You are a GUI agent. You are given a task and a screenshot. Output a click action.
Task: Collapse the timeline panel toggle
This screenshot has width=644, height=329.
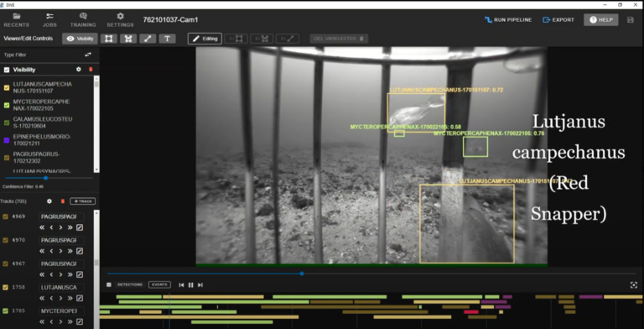coord(109,285)
